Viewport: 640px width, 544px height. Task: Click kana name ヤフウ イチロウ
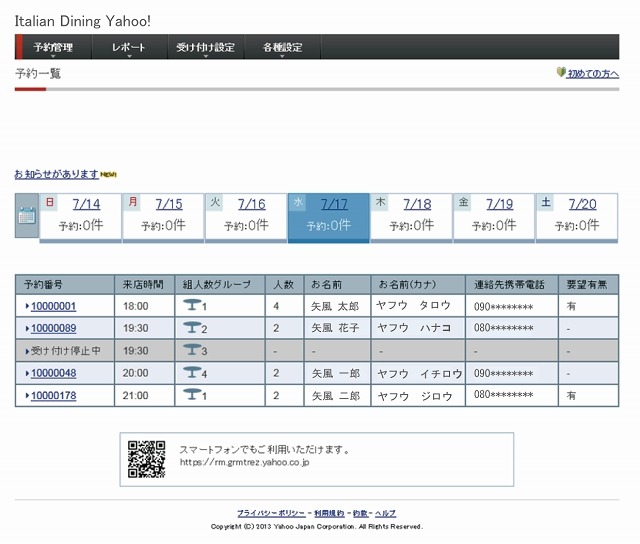[420, 373]
